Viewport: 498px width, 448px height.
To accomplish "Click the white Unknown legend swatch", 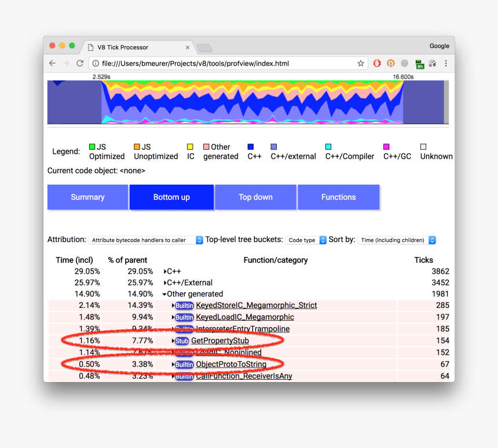I will pyautogui.click(x=423, y=146).
